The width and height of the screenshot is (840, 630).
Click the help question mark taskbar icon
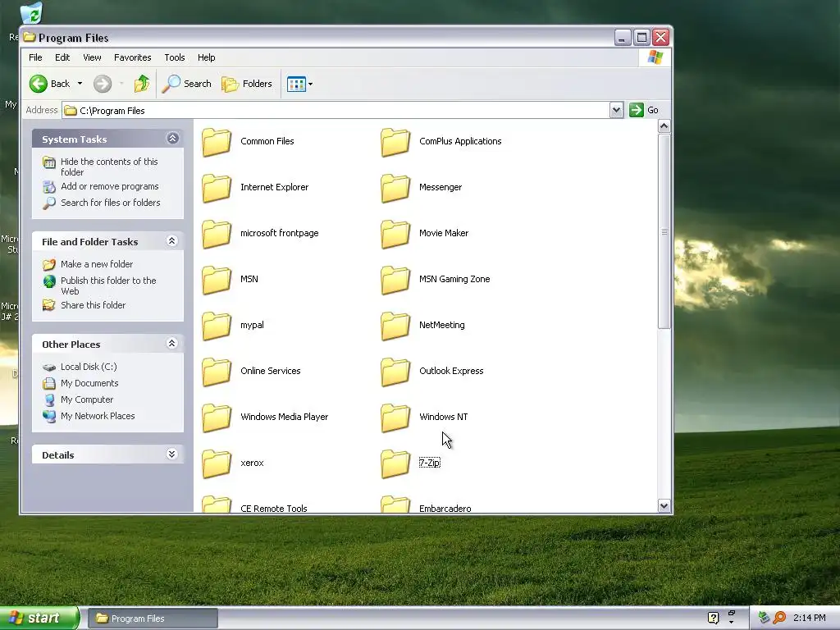point(713,618)
